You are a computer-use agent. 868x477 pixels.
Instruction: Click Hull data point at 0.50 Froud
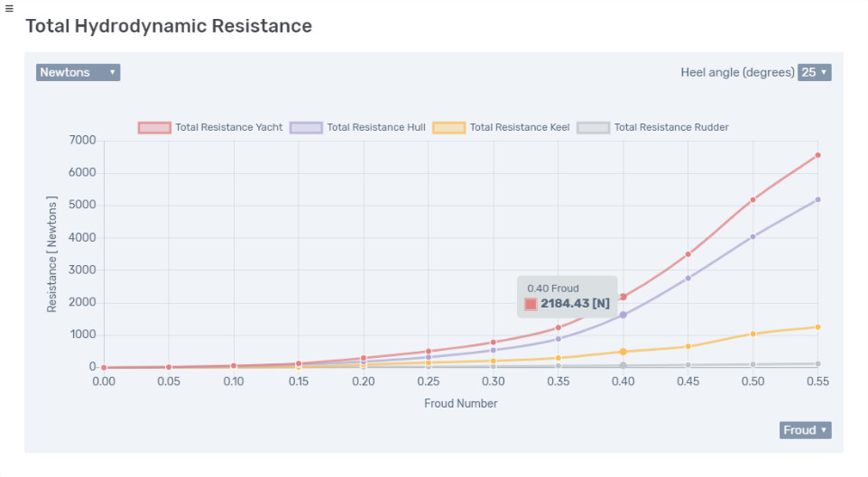(753, 236)
